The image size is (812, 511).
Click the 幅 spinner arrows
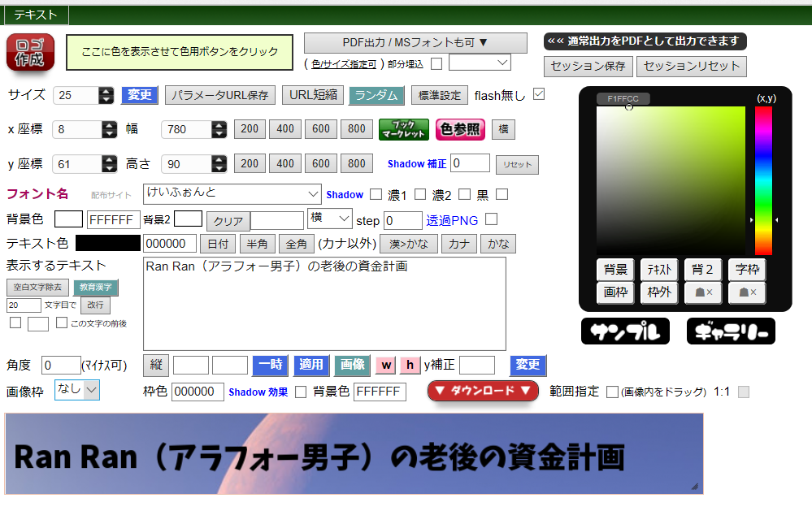pos(219,129)
